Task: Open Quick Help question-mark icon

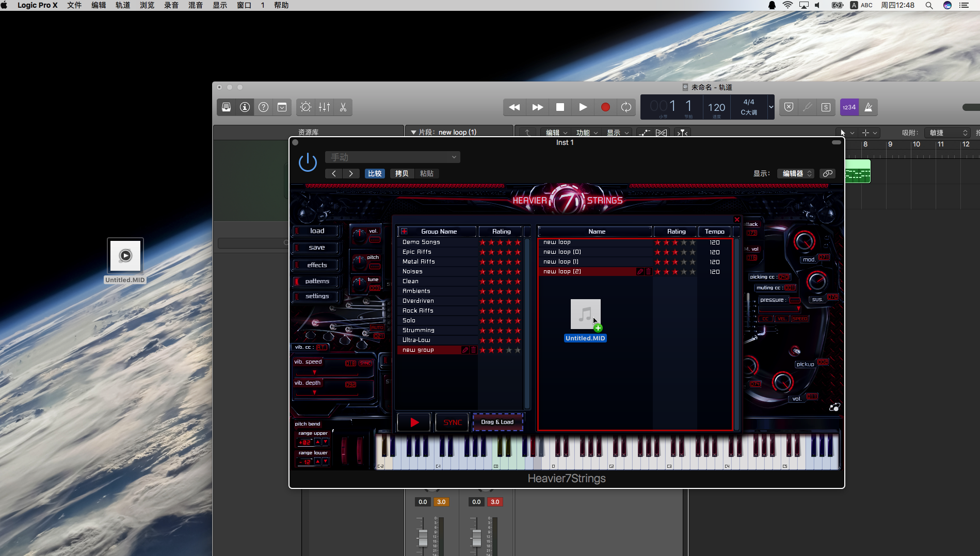Action: (263, 107)
